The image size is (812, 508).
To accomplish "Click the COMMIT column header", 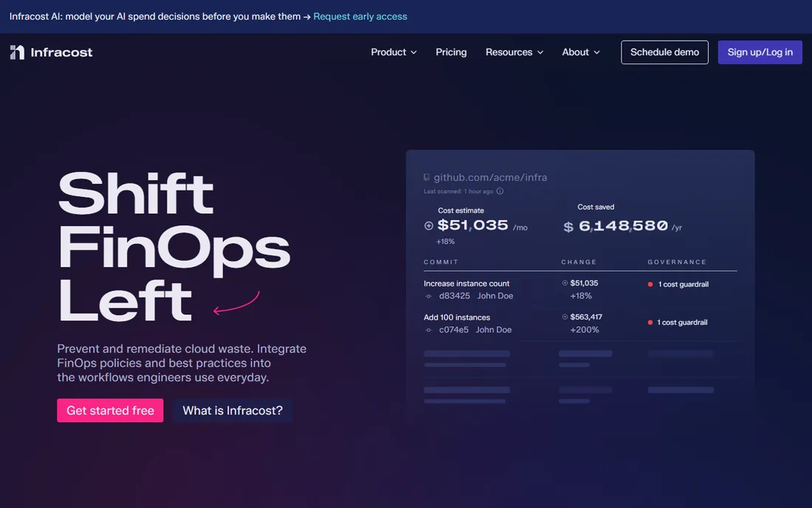I will (x=441, y=262).
